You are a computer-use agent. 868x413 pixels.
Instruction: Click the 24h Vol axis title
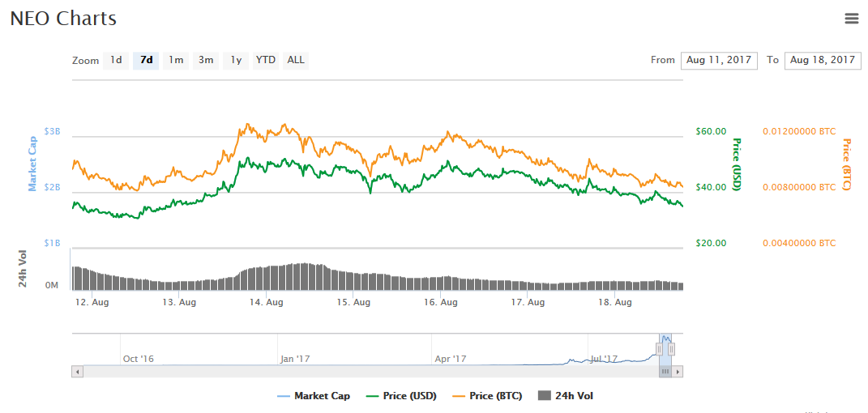point(23,269)
